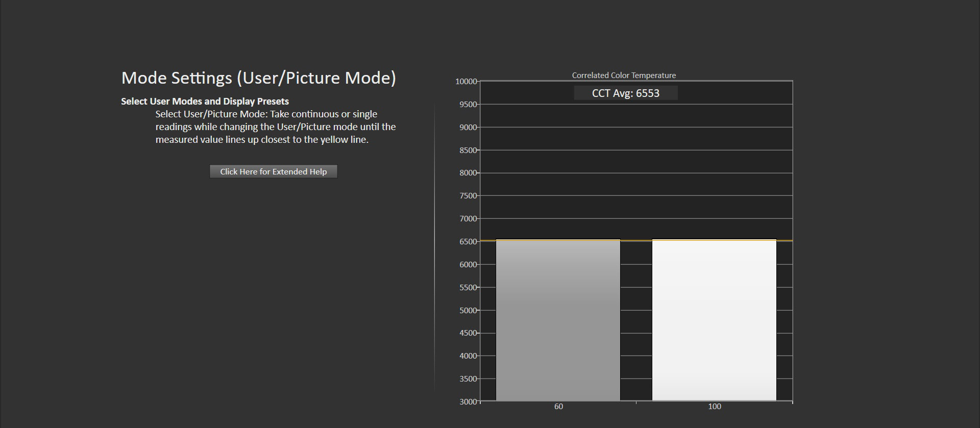
Task: Click the Click Here for Extended Help button
Action: 273,171
